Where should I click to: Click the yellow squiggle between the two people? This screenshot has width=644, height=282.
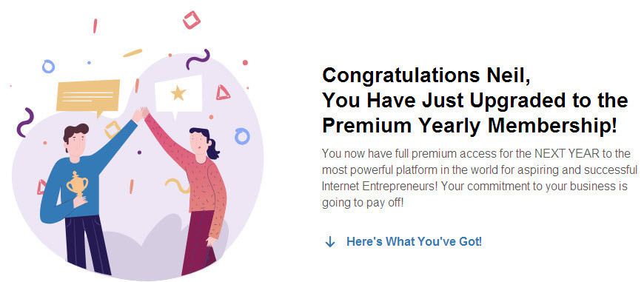click(177, 185)
